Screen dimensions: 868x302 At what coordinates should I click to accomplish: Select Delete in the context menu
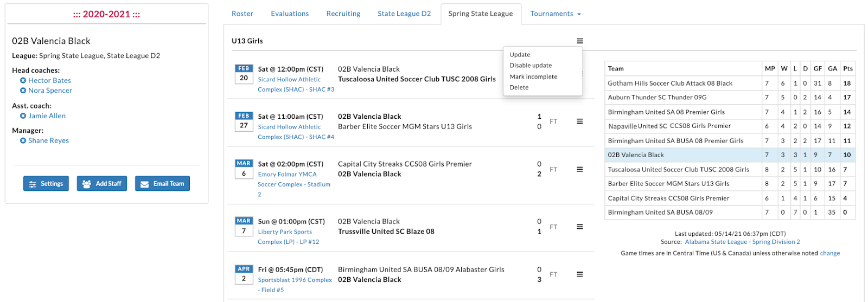519,87
